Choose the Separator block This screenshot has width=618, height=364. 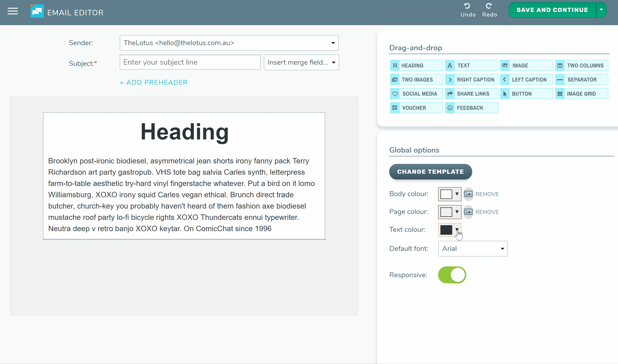pos(582,79)
